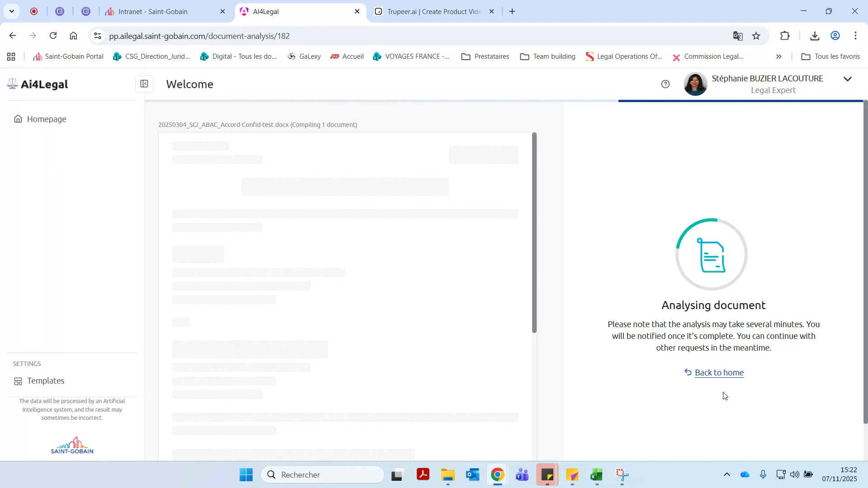Toggle the microphone icon in system tray

click(763, 474)
